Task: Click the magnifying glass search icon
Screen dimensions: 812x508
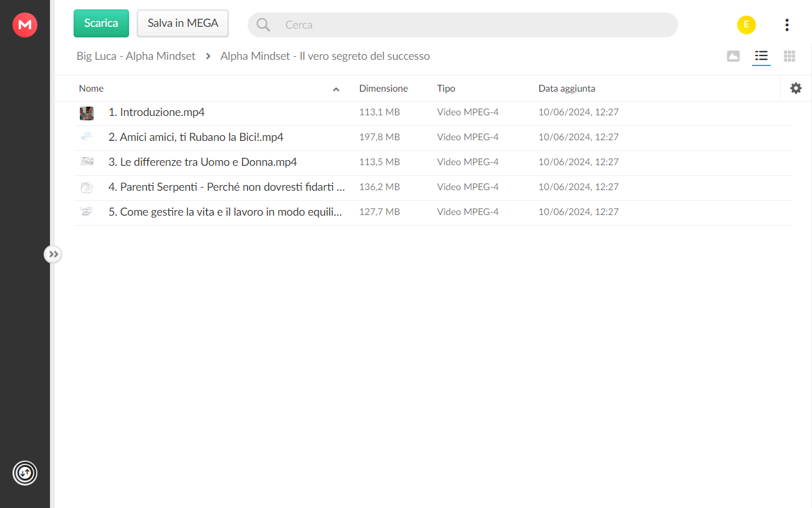Action: [x=263, y=25]
